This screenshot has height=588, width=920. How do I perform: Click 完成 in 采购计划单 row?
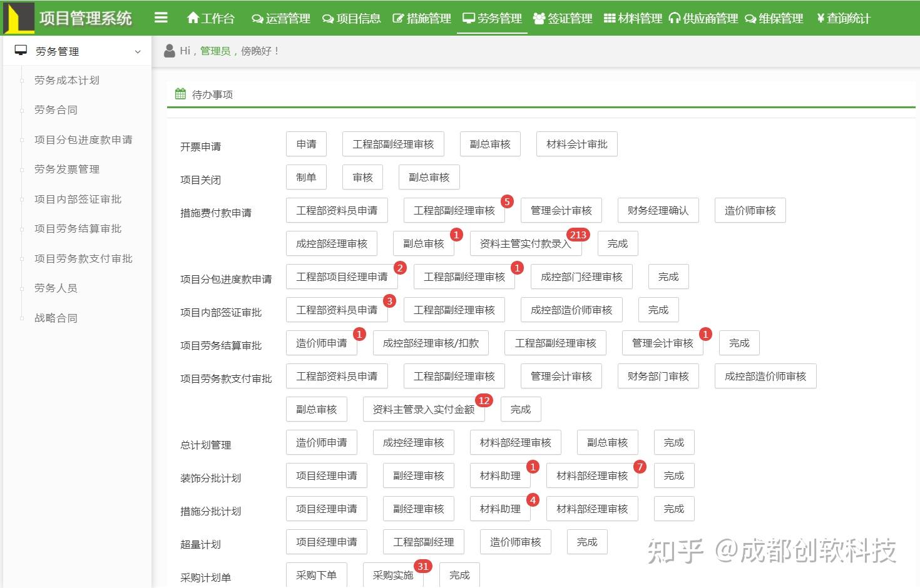coord(459,575)
